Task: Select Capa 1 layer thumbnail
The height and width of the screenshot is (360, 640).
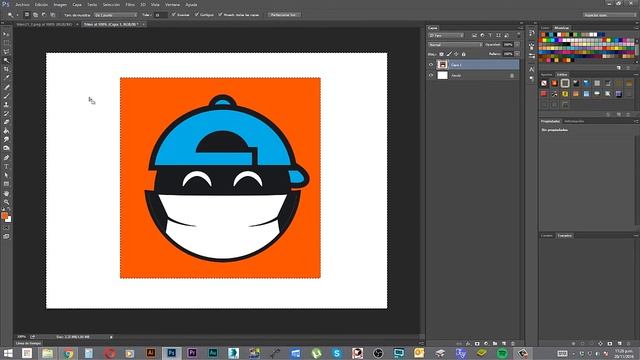Action: point(442,64)
